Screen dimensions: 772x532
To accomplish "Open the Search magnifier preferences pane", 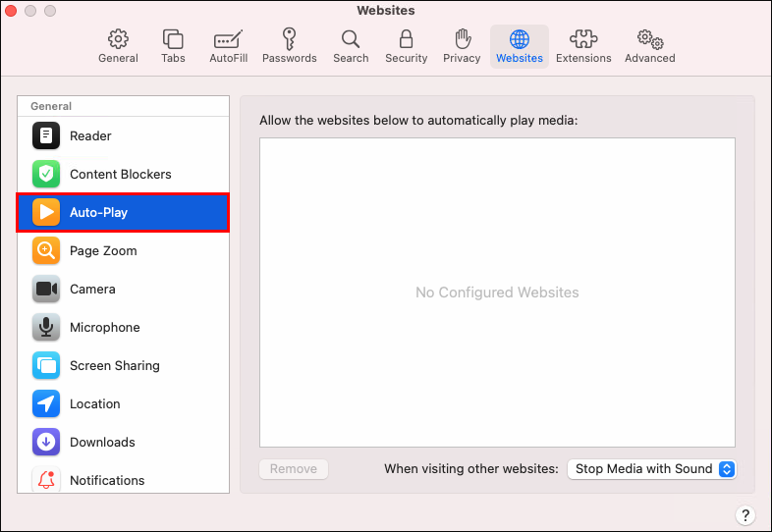I will coord(351,46).
